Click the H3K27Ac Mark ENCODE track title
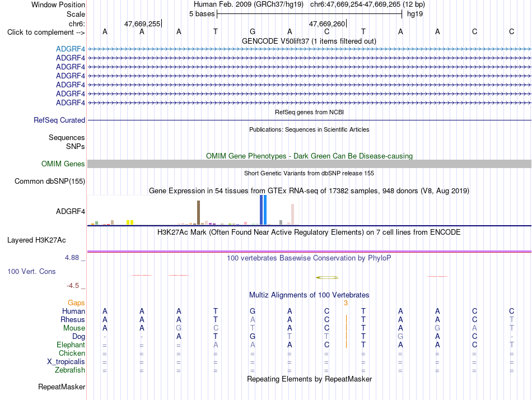 [309, 232]
